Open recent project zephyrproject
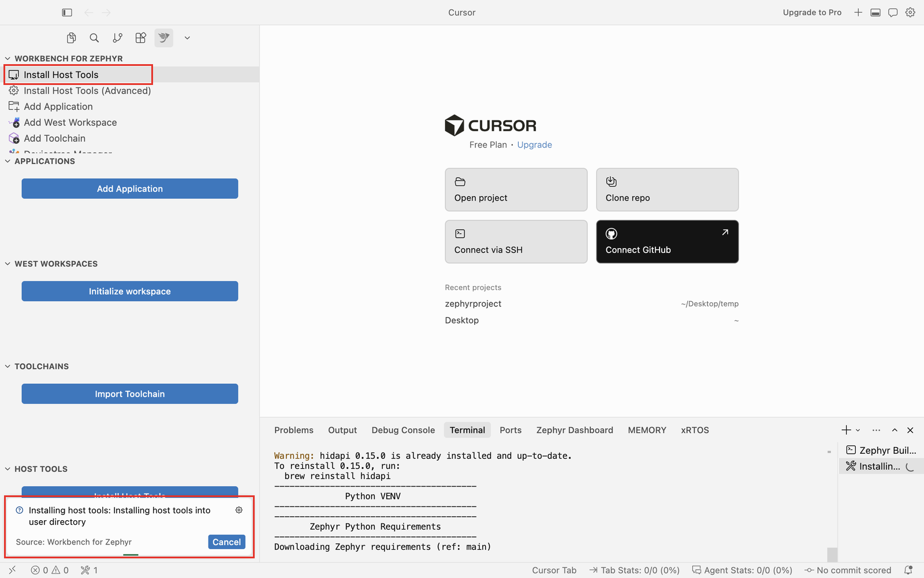Viewport: 924px width, 578px height. (473, 303)
